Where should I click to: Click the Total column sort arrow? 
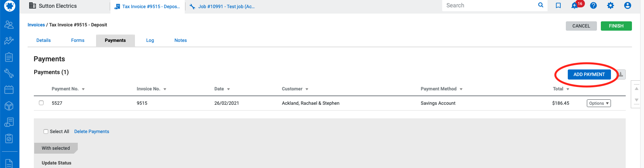568,89
